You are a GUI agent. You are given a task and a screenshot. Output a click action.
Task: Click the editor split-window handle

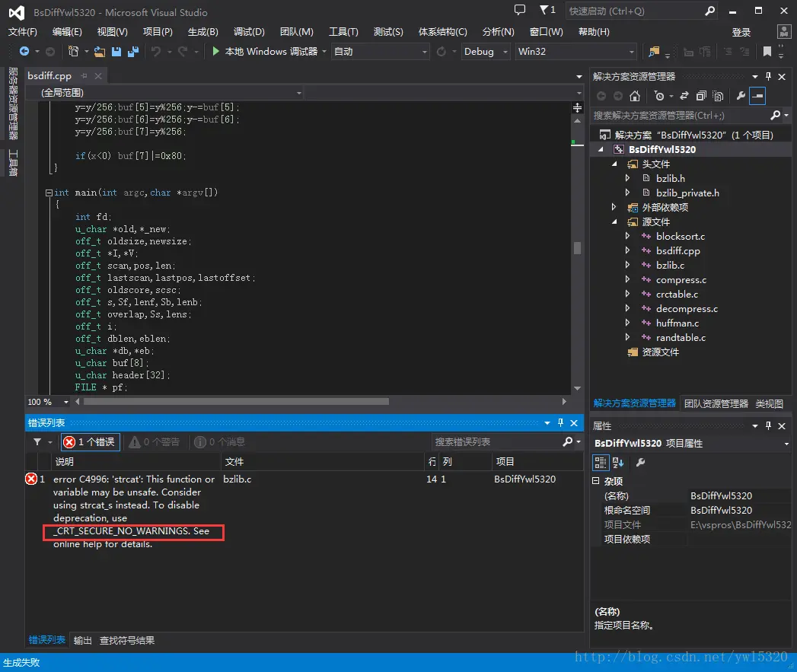(x=577, y=107)
